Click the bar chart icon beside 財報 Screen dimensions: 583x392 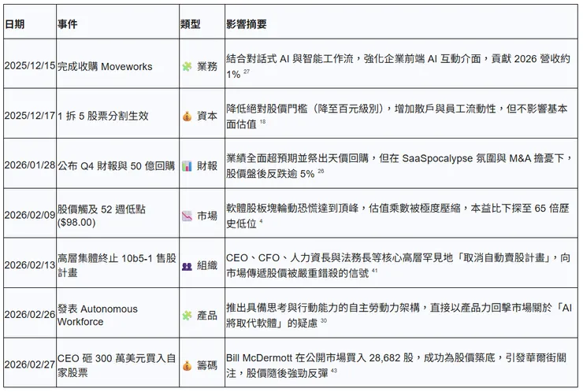[187, 166]
